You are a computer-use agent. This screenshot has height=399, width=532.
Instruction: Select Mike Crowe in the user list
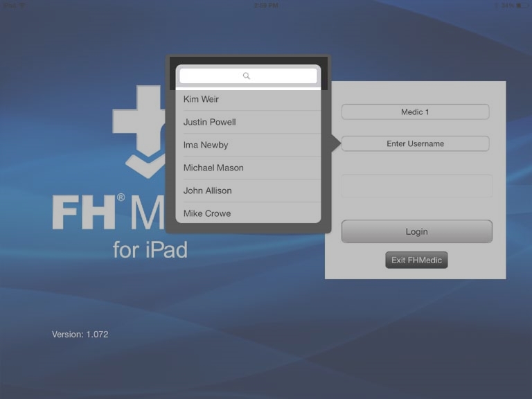click(x=248, y=213)
